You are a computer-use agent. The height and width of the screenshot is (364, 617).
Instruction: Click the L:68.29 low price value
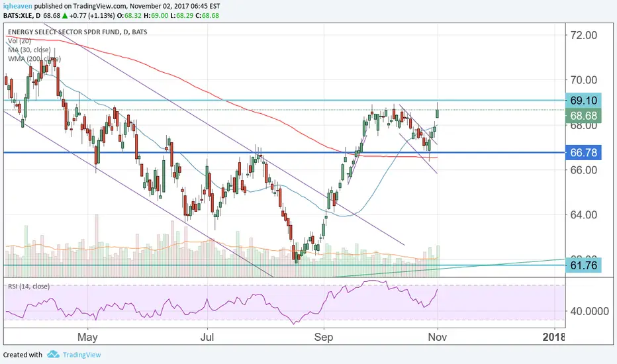point(181,16)
